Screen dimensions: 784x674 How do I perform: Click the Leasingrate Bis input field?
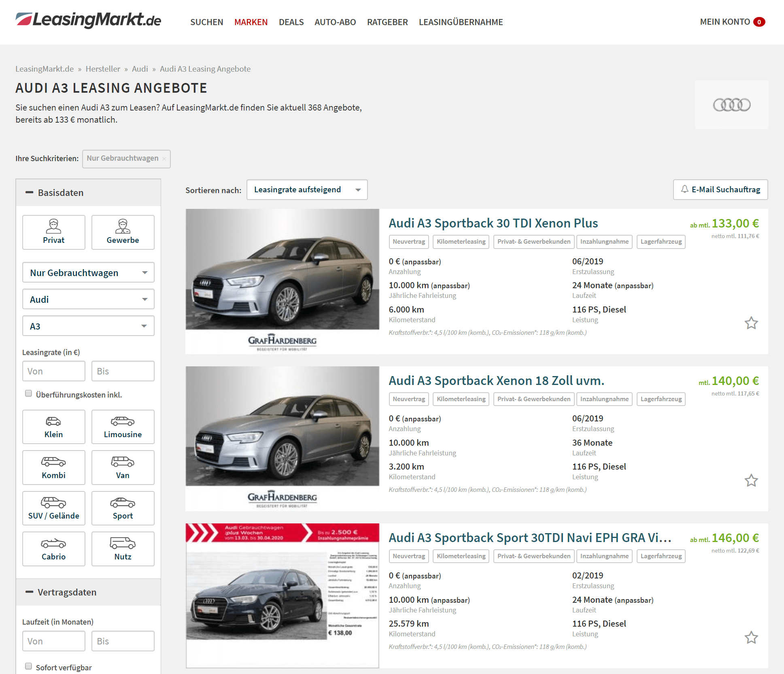123,371
